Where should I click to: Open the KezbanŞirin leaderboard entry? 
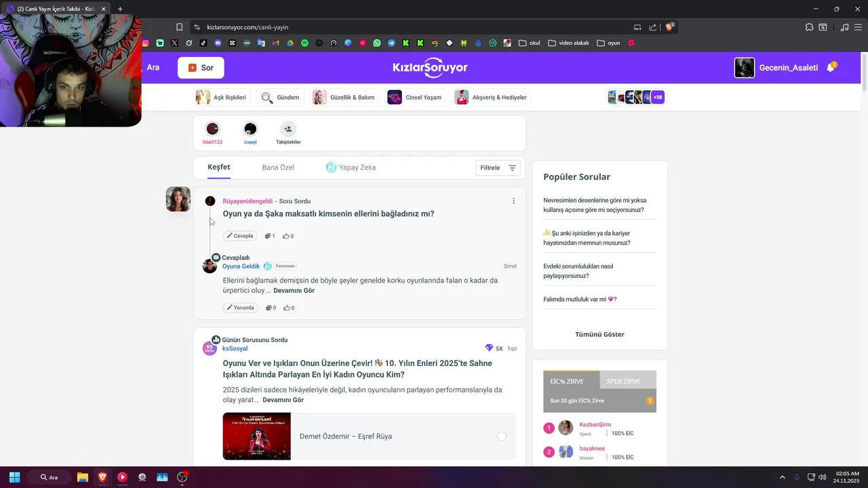tap(595, 424)
